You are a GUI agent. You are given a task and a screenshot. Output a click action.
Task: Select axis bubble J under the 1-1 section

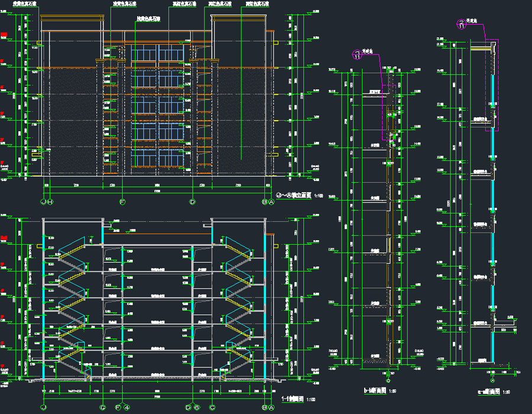click(x=43, y=407)
